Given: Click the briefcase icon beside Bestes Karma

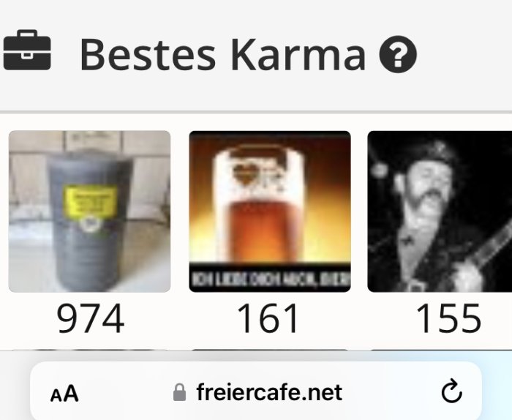Looking at the screenshot, I should [x=27, y=50].
